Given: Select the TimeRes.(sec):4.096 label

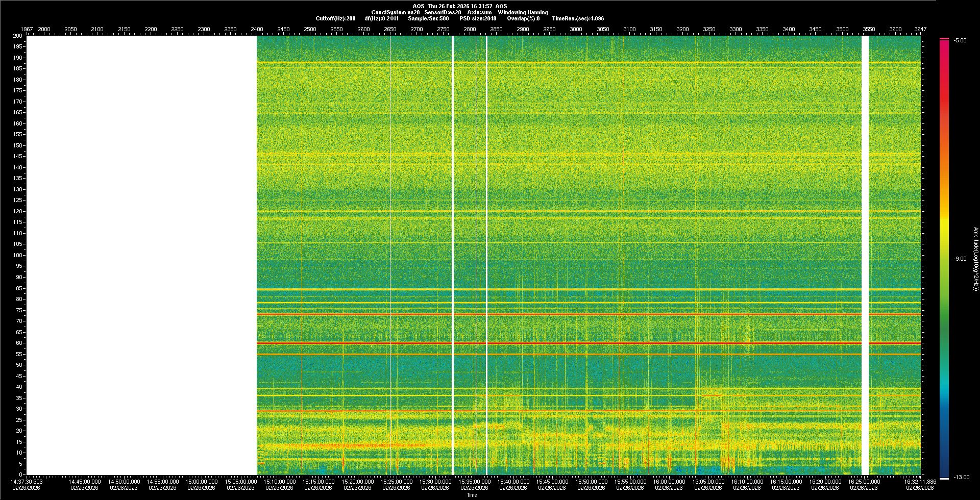Looking at the screenshot, I should [578, 18].
